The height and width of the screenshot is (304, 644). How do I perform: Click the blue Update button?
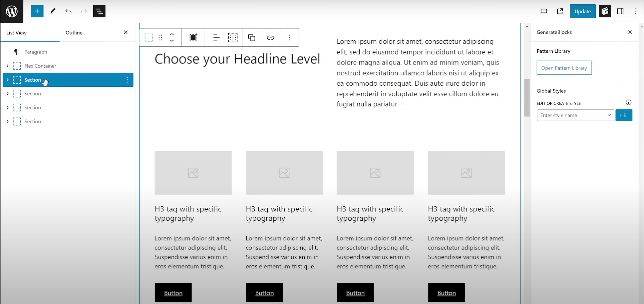tap(583, 11)
